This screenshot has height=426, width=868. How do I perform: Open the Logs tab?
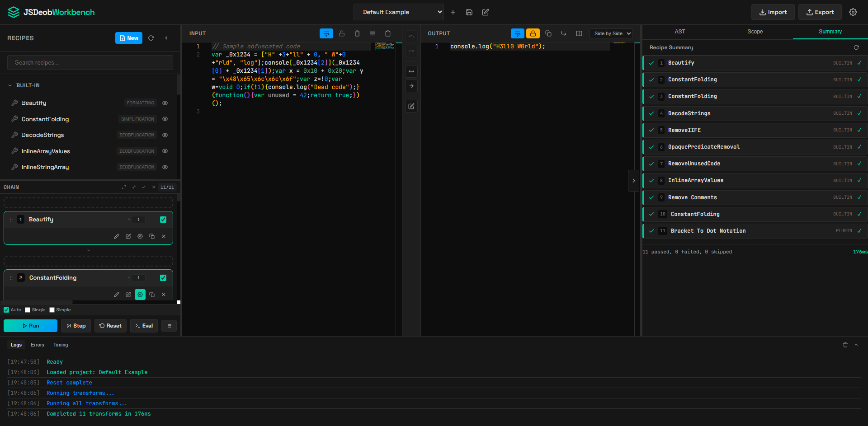[x=16, y=345]
